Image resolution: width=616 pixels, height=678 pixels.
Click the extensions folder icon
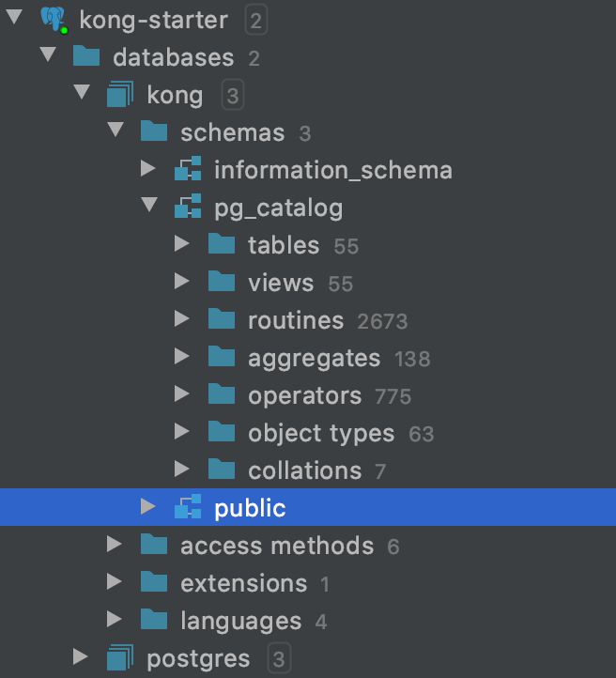[154, 582]
